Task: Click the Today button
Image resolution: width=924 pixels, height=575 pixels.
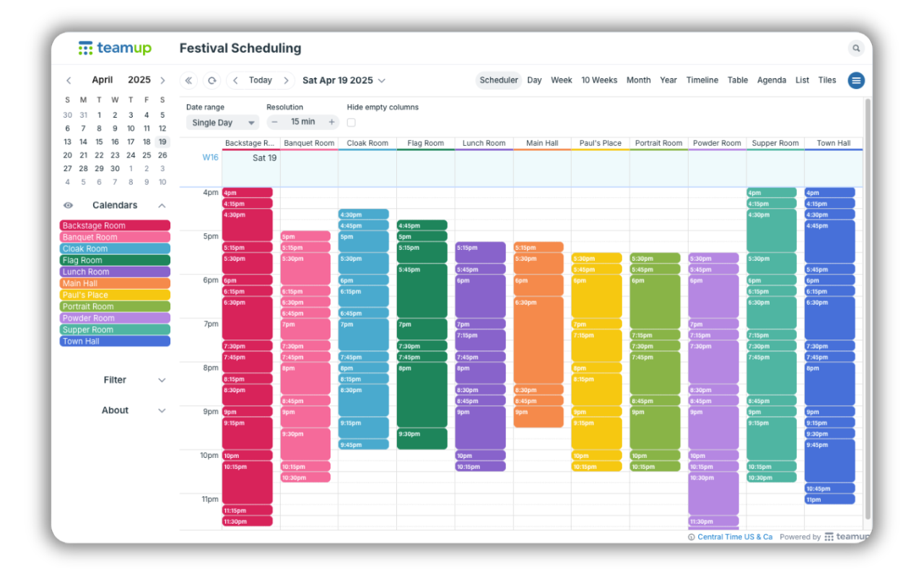Action: point(261,80)
